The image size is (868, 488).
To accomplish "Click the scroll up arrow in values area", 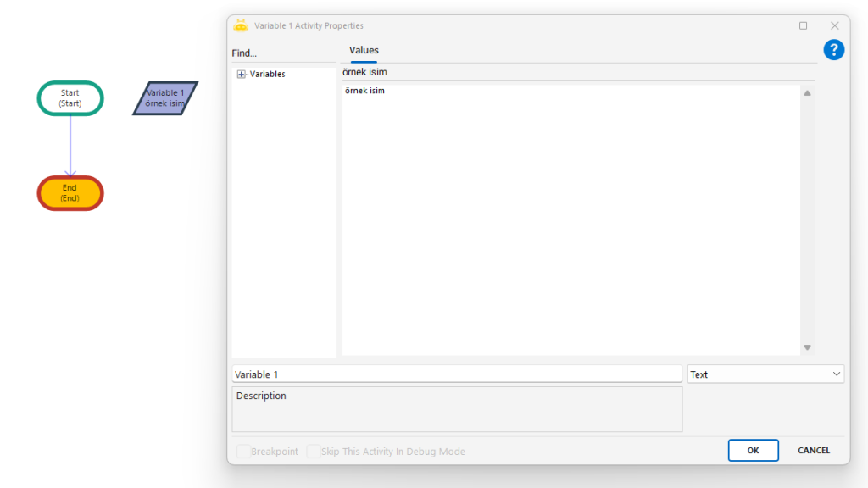I will (807, 93).
